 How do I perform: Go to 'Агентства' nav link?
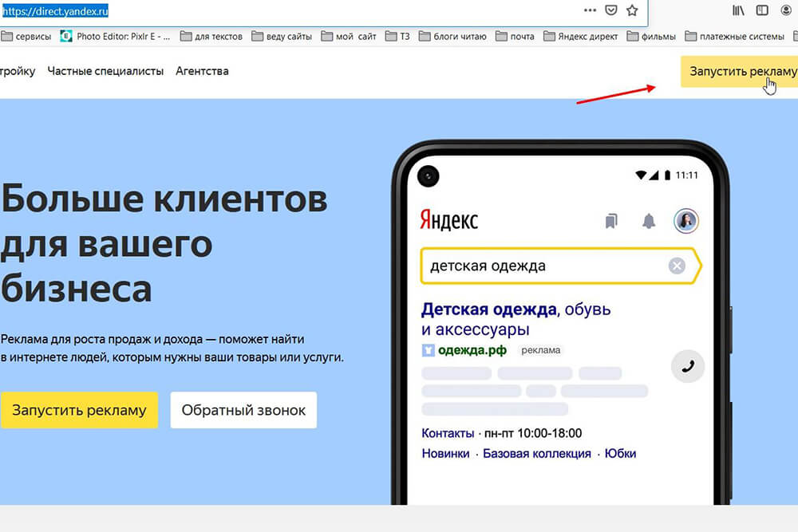pos(202,71)
